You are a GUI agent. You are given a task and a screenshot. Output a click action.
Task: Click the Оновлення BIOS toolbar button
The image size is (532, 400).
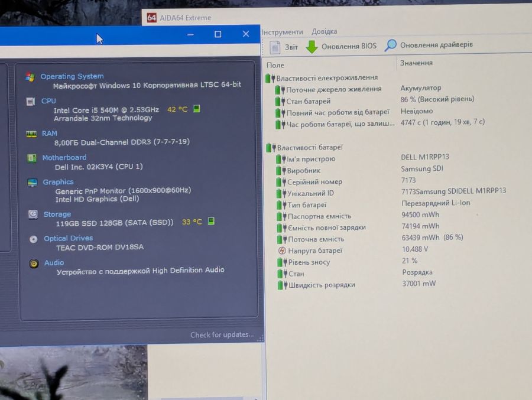point(341,46)
